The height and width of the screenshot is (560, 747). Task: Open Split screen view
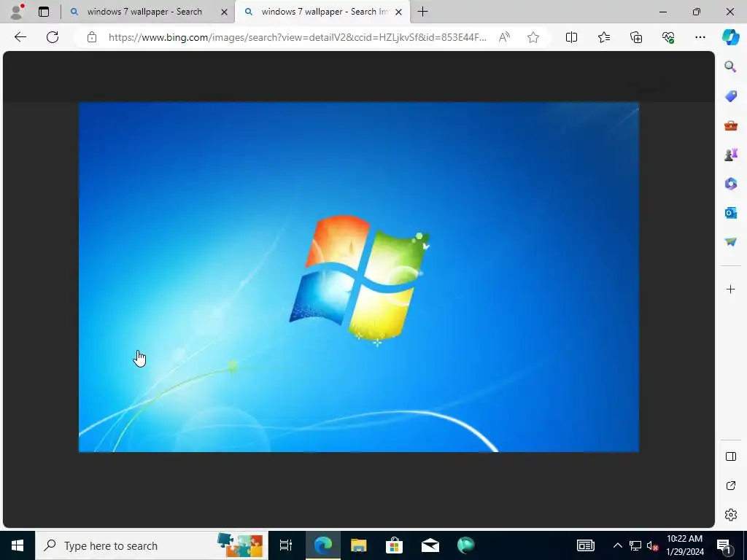pos(571,37)
